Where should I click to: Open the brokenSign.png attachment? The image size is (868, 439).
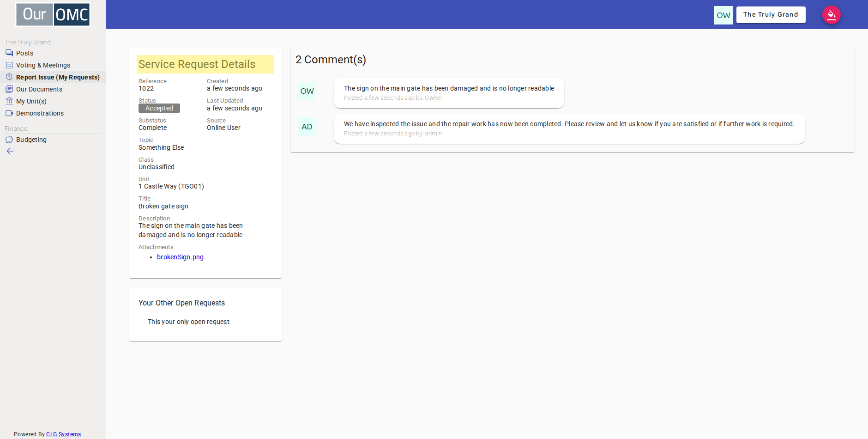180,257
